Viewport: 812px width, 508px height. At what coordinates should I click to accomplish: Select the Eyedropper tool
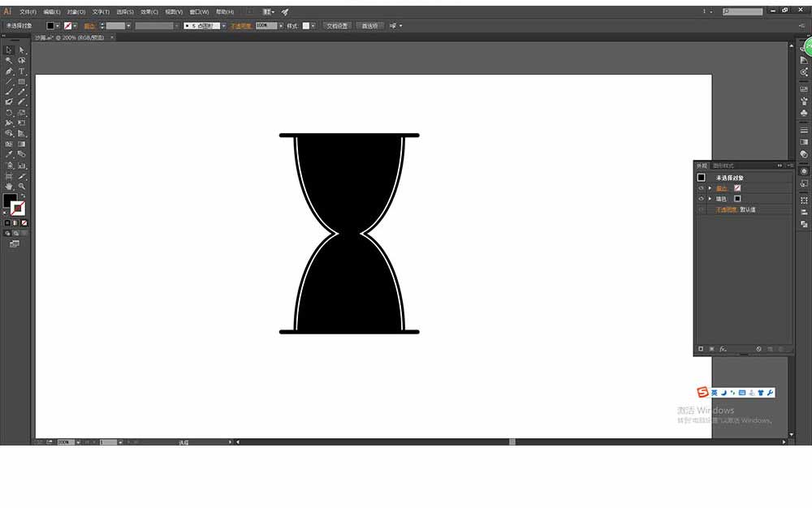coord(9,154)
